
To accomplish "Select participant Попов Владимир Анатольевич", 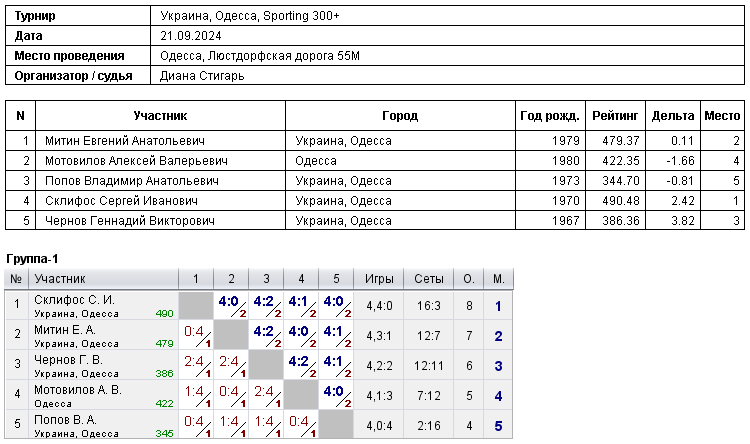I will pyautogui.click(x=132, y=181).
